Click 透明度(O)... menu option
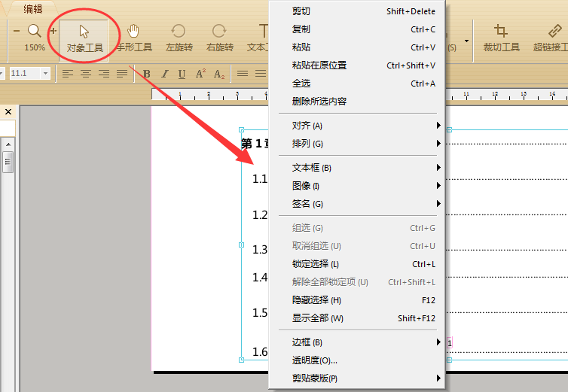The width and height of the screenshot is (568, 392). click(315, 360)
